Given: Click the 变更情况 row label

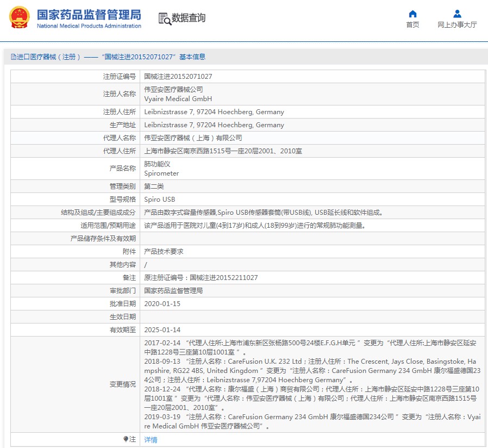Looking at the screenshot, I should (x=123, y=384).
